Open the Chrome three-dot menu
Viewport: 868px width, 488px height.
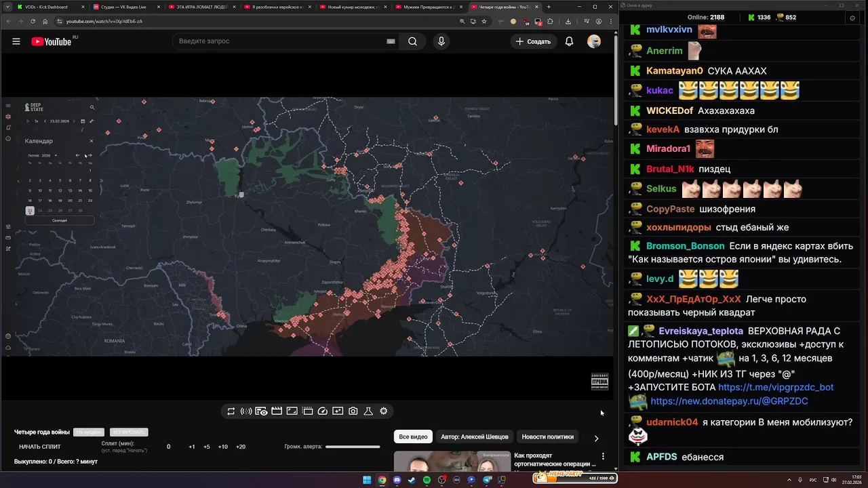click(x=610, y=21)
